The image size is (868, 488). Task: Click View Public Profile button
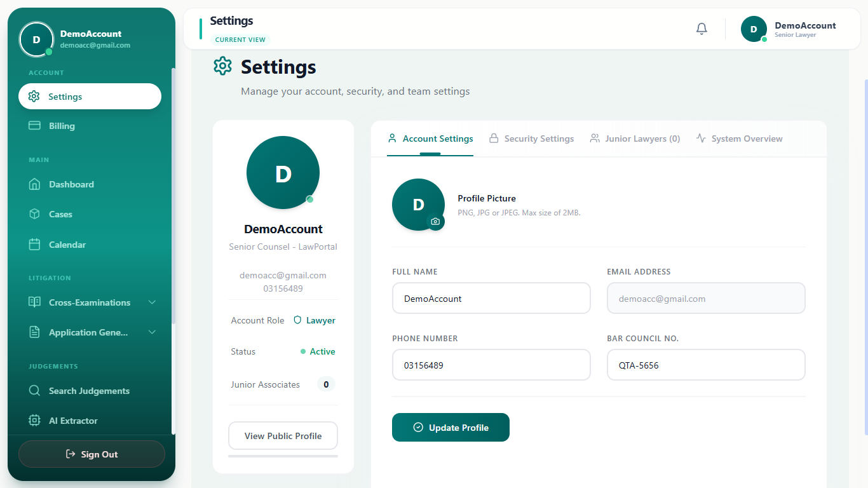283,436
